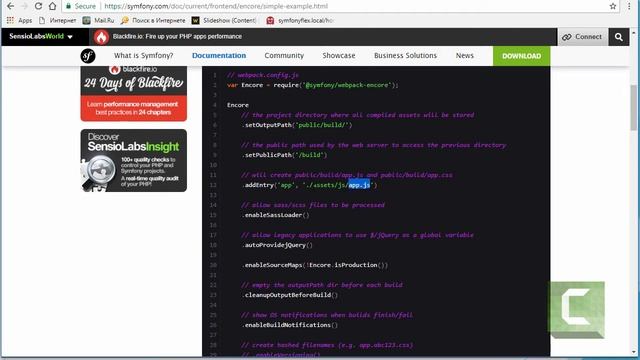
Task: Expand the SensioLabsWorld dropdown
Action: (x=41, y=36)
